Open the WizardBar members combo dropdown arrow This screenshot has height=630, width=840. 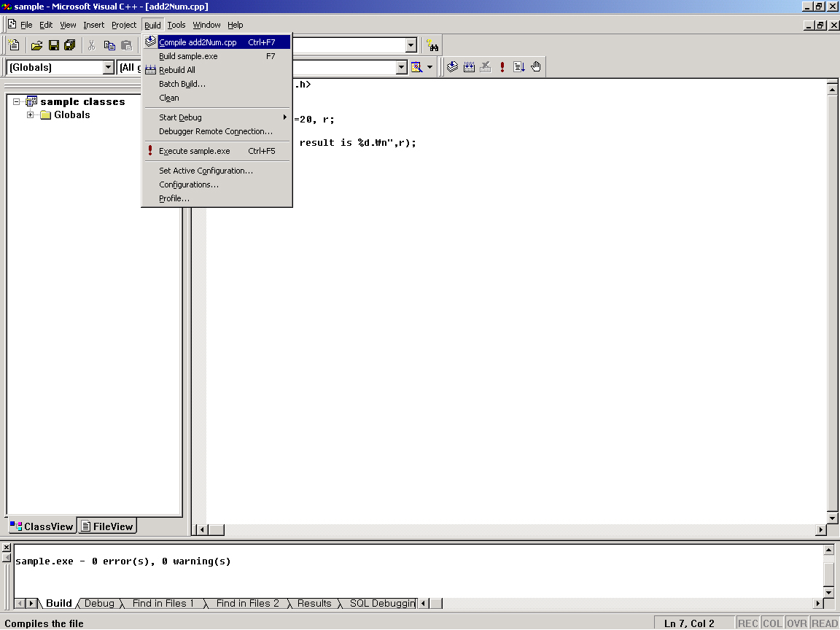click(x=401, y=67)
